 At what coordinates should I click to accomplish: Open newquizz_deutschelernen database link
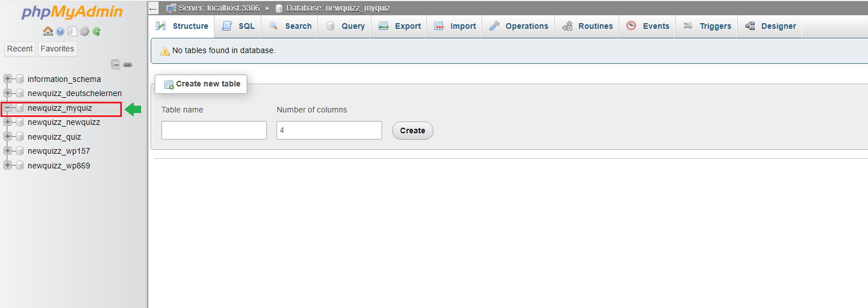pos(74,93)
